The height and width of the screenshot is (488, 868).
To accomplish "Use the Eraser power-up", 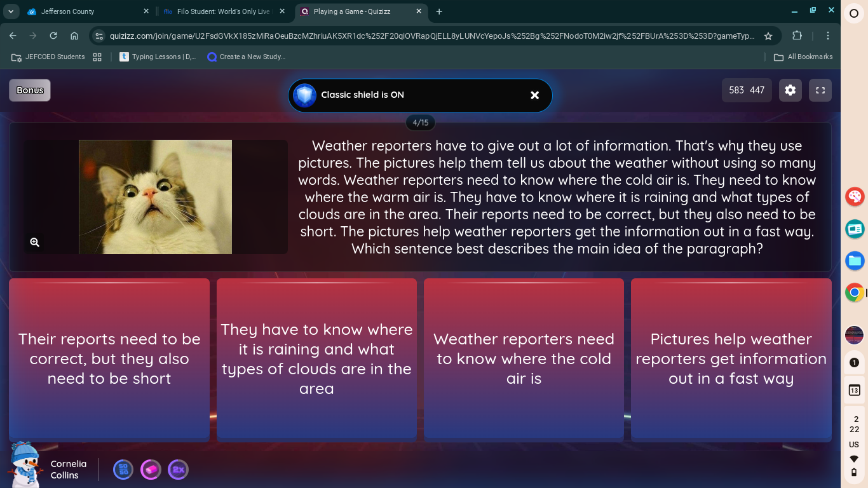I will (x=151, y=470).
